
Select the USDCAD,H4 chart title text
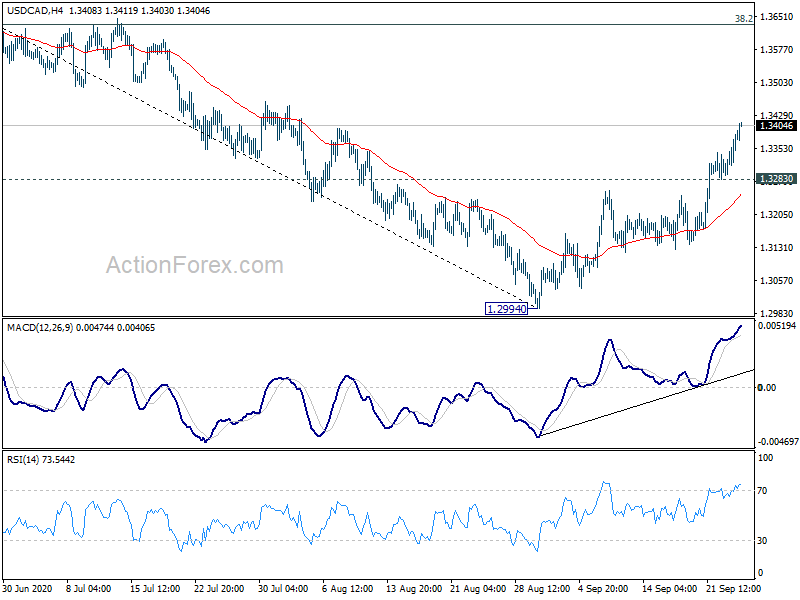pyautogui.click(x=35, y=10)
